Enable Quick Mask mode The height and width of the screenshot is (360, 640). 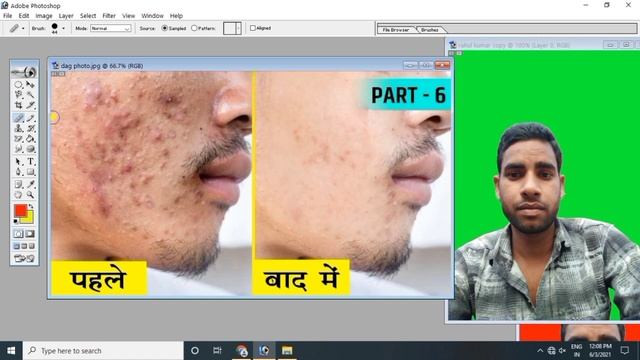coord(31,233)
